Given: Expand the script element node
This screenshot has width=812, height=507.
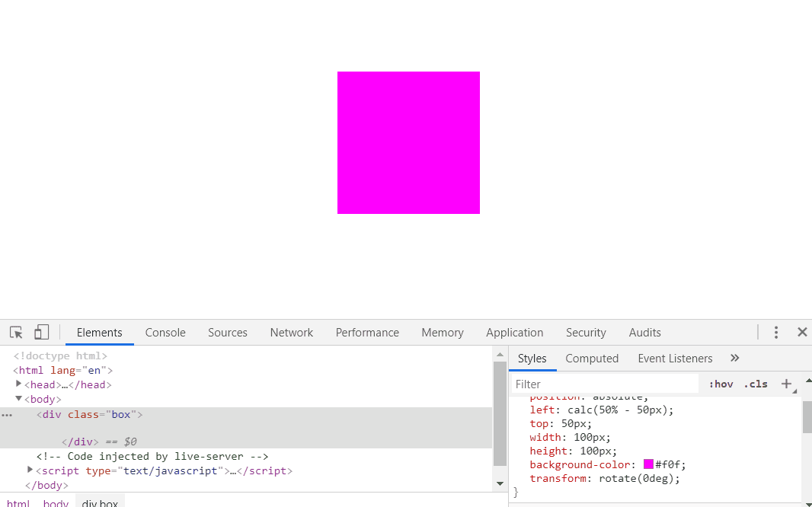Looking at the screenshot, I should (30, 470).
